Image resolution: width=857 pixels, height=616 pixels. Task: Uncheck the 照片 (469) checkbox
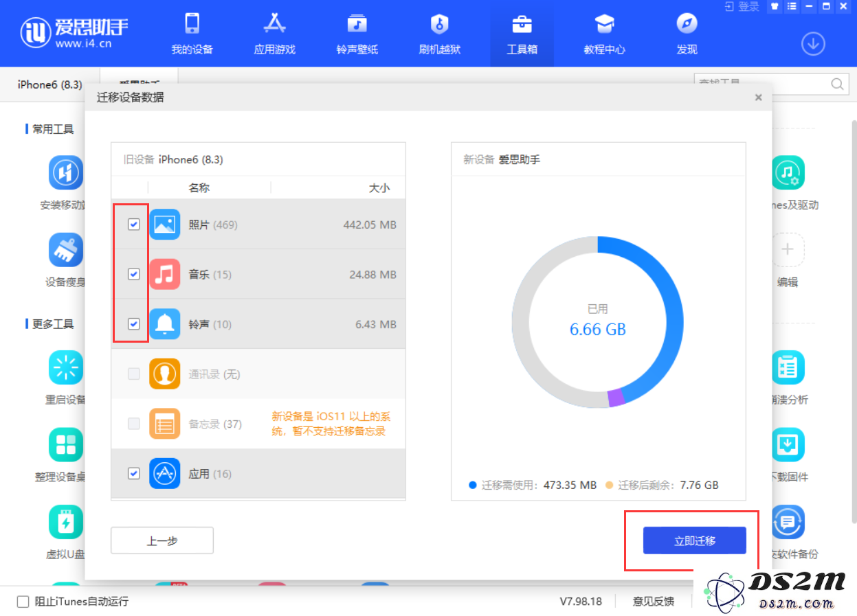click(x=134, y=225)
